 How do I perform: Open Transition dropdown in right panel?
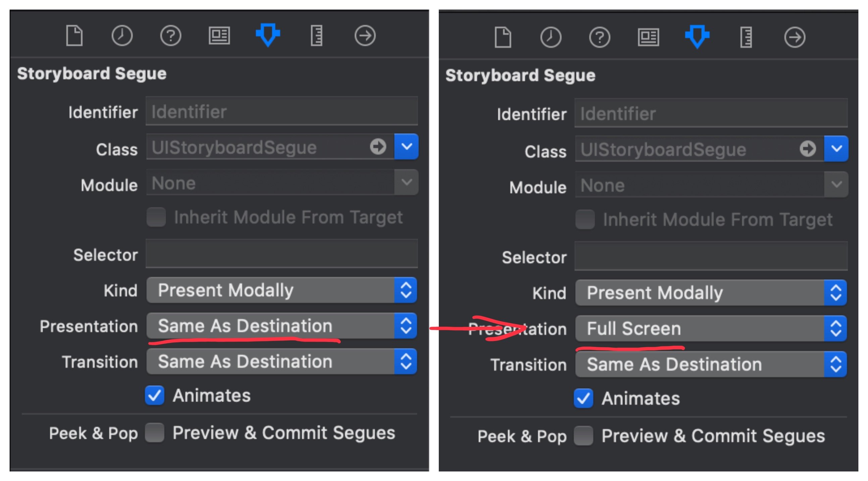[x=711, y=364]
